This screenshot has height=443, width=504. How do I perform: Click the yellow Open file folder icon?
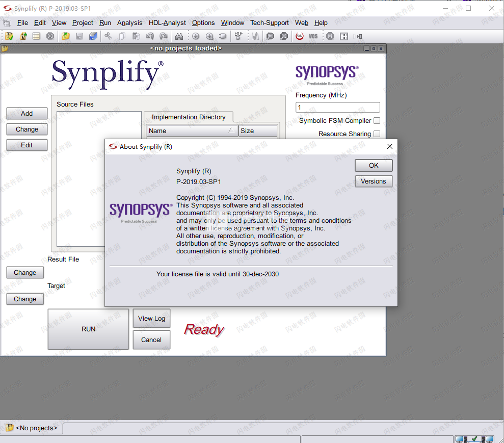click(x=66, y=36)
